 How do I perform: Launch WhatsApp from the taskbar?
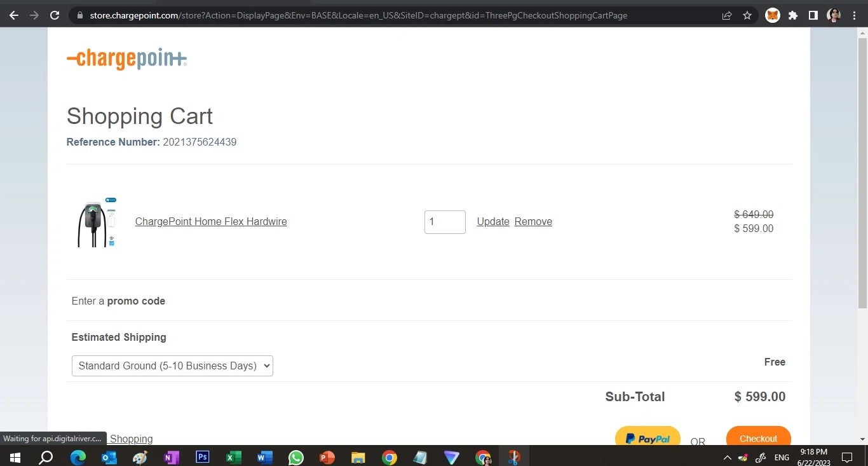tap(296, 457)
